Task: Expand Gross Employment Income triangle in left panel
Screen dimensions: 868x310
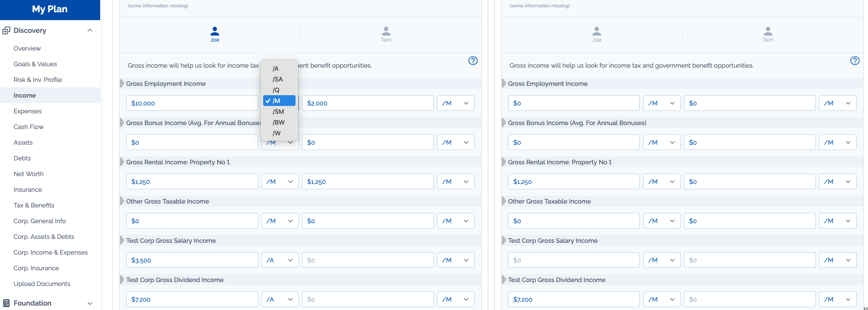Action: click(122, 83)
